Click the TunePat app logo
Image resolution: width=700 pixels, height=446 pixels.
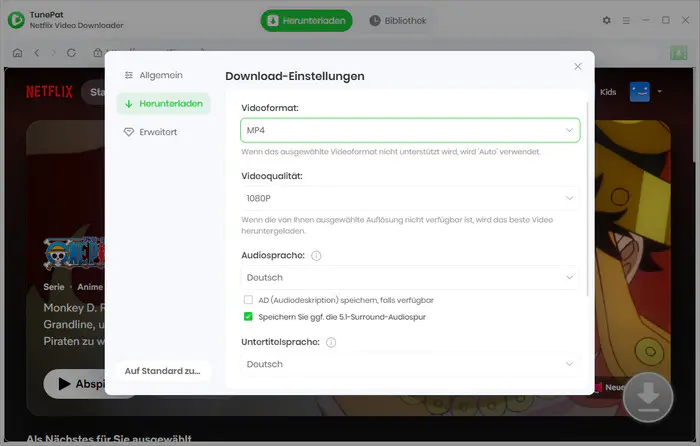(17, 20)
